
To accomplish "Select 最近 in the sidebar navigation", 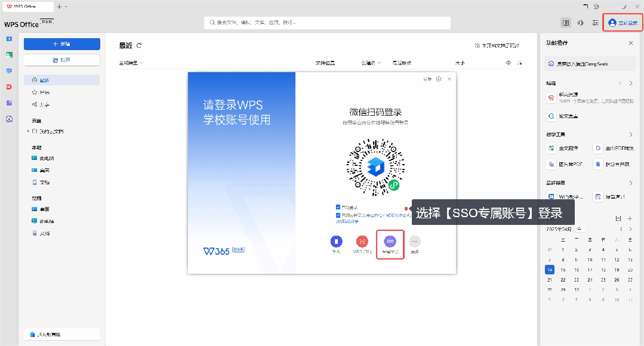I will click(x=61, y=80).
